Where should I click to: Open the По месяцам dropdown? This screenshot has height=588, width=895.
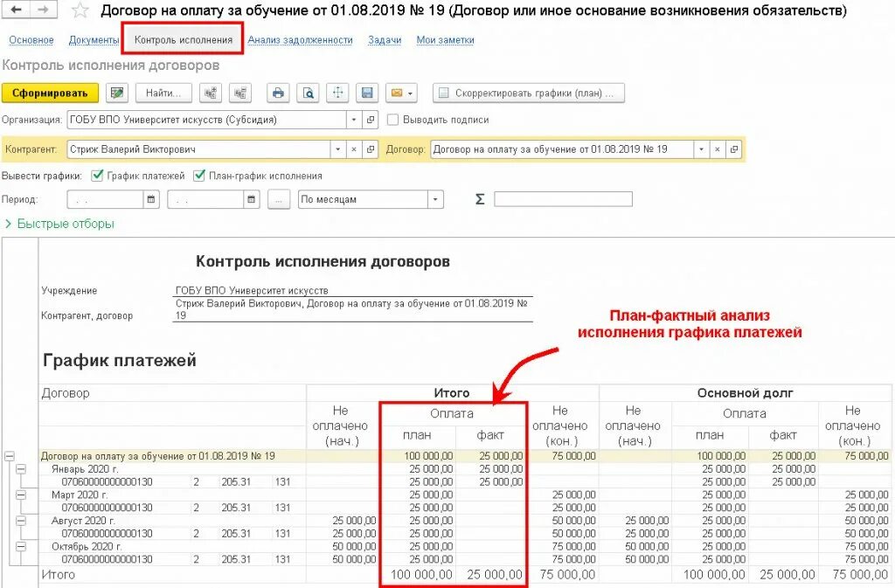tap(434, 198)
